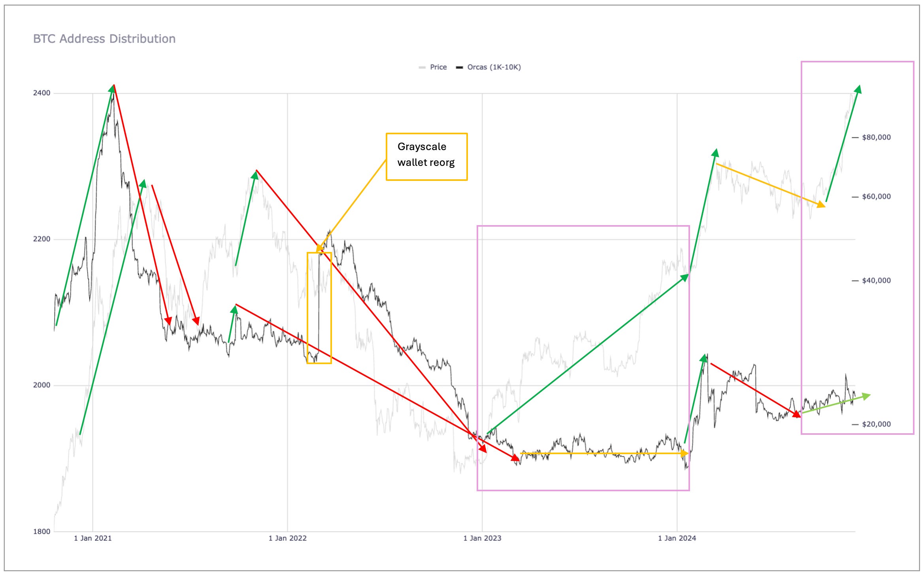
Task: Click the 2200 left axis label
Action: click(42, 239)
